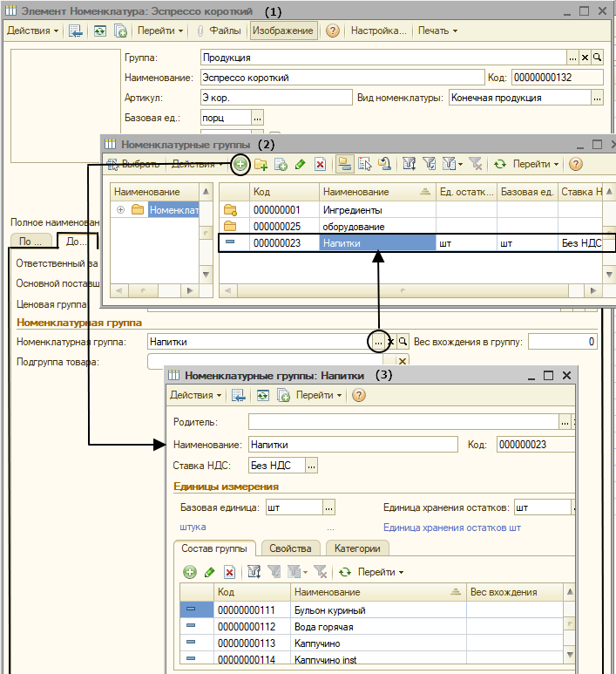The height and width of the screenshot is (674, 616).
Task: Open Перейти menu in Состав группы toolbar
Action: pyautogui.click(x=381, y=572)
